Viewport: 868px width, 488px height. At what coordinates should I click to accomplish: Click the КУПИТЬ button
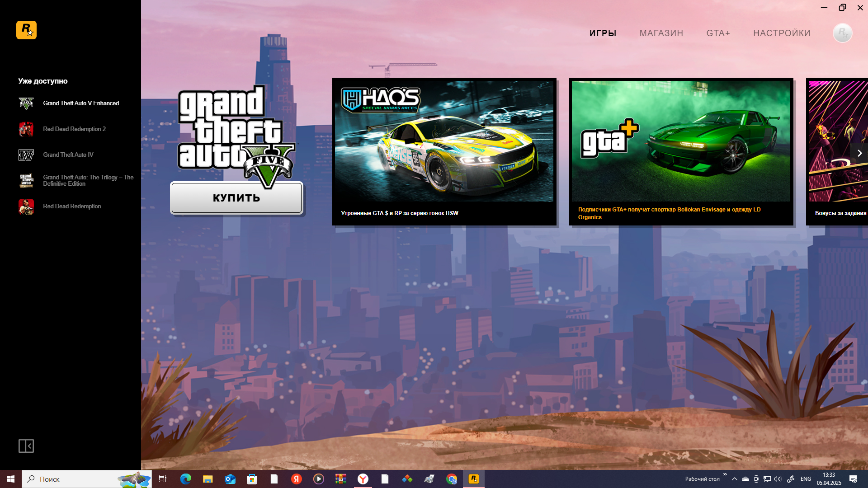[236, 198]
